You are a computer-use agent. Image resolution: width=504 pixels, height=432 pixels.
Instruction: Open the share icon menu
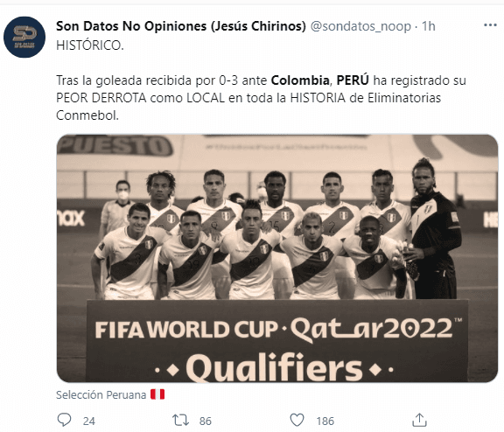419,420
